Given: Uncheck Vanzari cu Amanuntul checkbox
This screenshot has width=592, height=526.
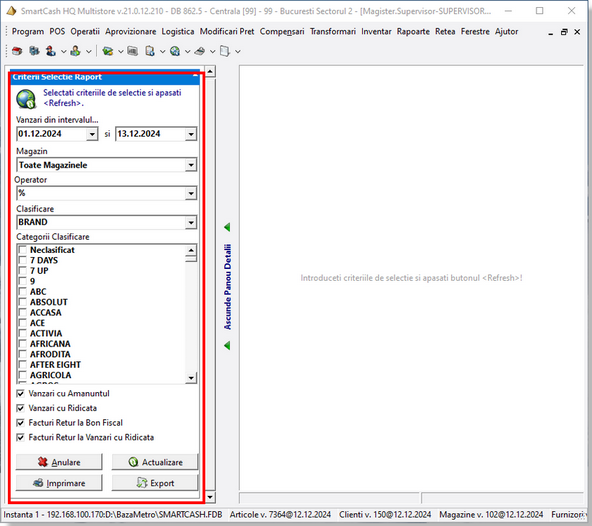Looking at the screenshot, I should (21, 393).
